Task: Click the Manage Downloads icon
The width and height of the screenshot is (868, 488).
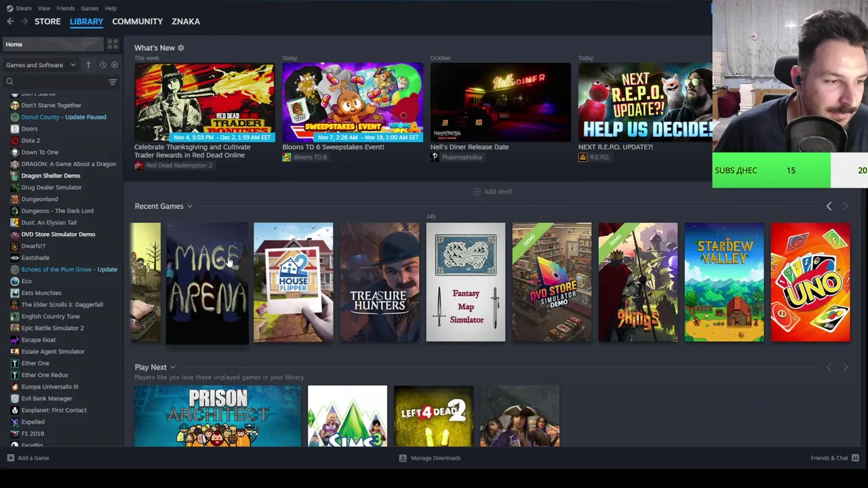Action: click(402, 458)
